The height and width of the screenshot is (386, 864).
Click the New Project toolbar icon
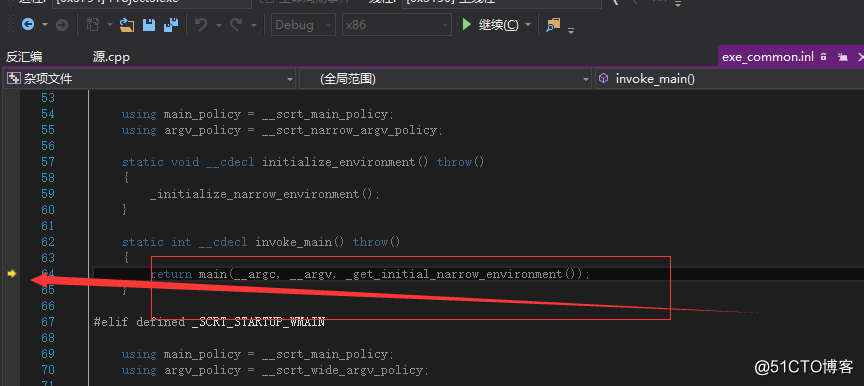click(93, 25)
